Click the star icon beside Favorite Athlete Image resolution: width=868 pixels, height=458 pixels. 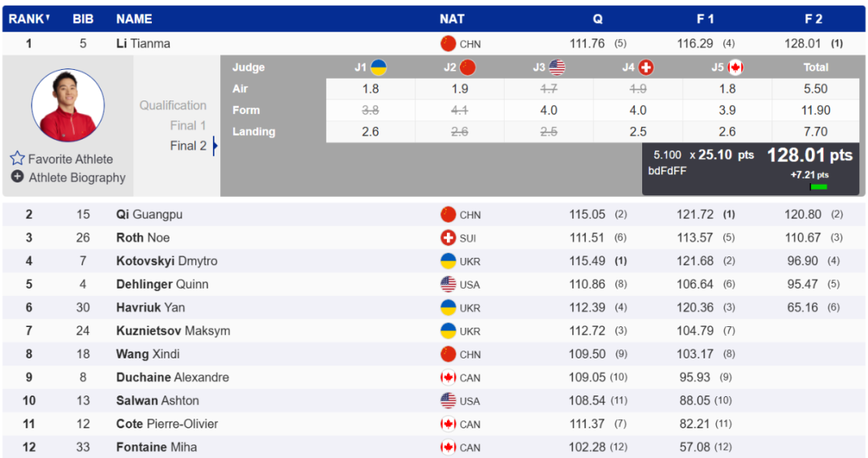[x=17, y=158]
